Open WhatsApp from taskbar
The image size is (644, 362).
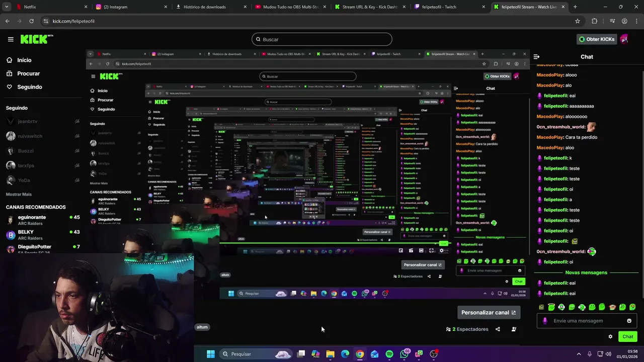(405, 354)
